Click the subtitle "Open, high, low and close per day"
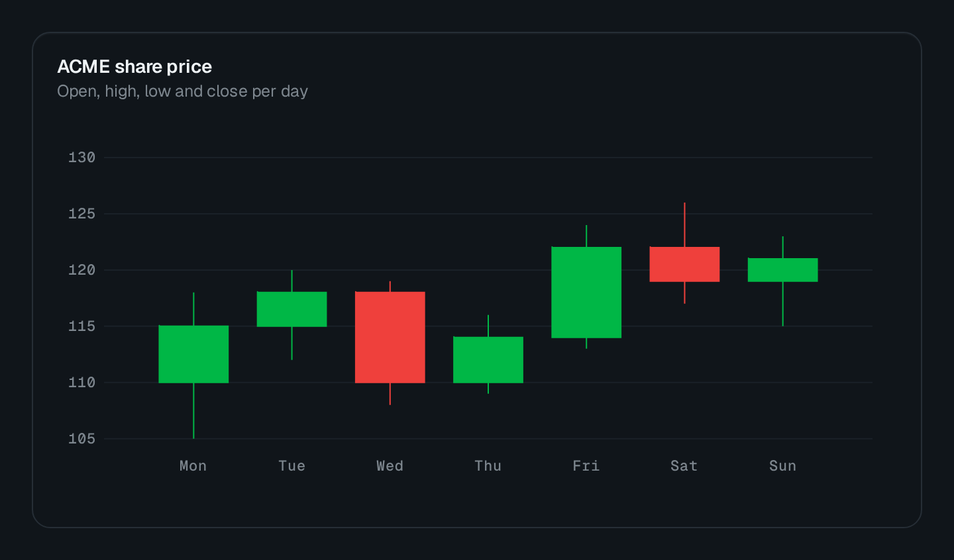The width and height of the screenshot is (954, 560). click(x=182, y=91)
